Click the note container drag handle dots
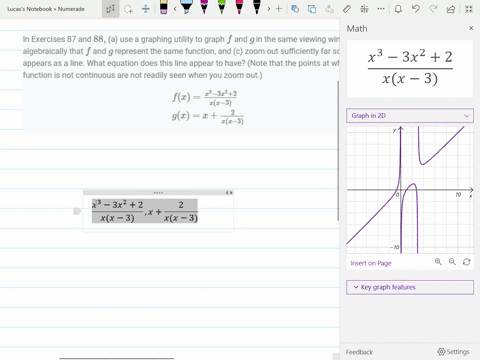Screen dimensions: 480x360 (158, 193)
